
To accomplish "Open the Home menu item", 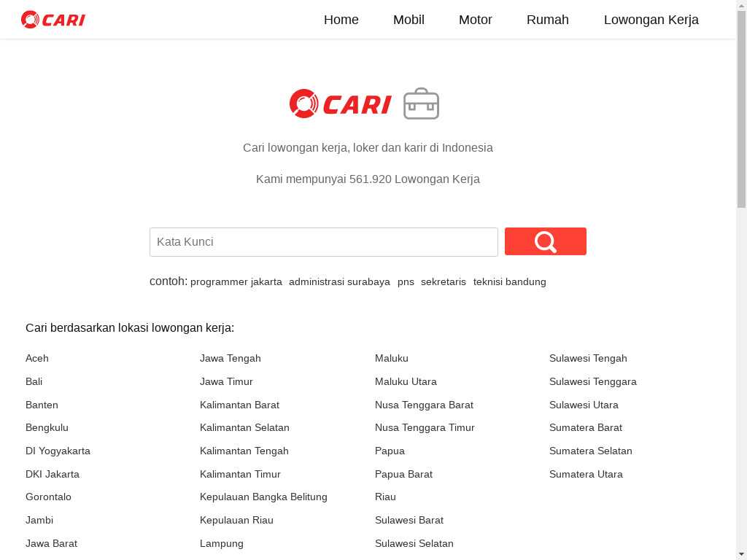I will 341,20.
